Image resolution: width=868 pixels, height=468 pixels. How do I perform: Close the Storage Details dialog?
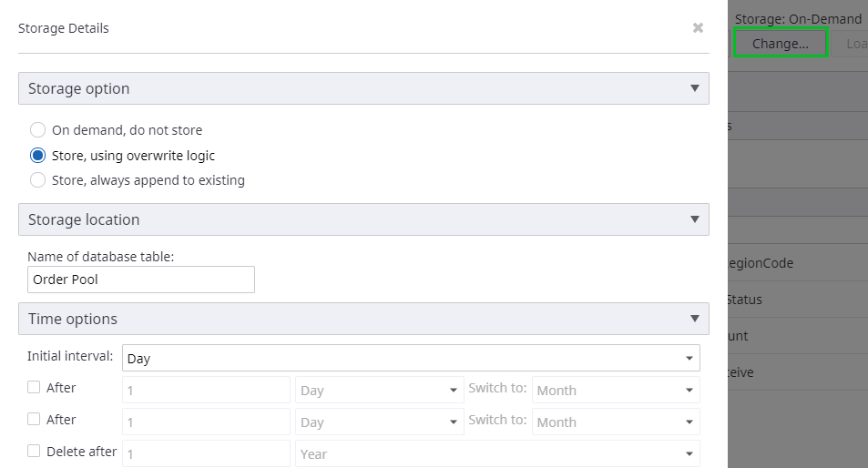(x=698, y=28)
